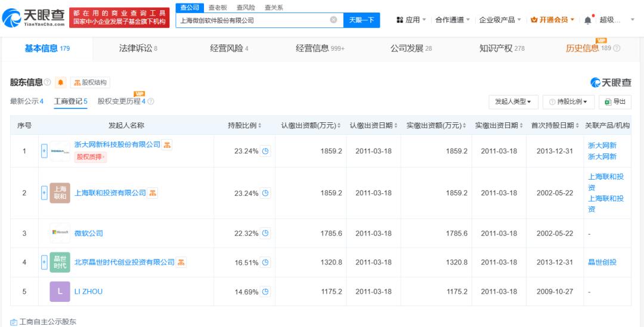Click the orange alert bell beside 股东信息

(x=60, y=82)
